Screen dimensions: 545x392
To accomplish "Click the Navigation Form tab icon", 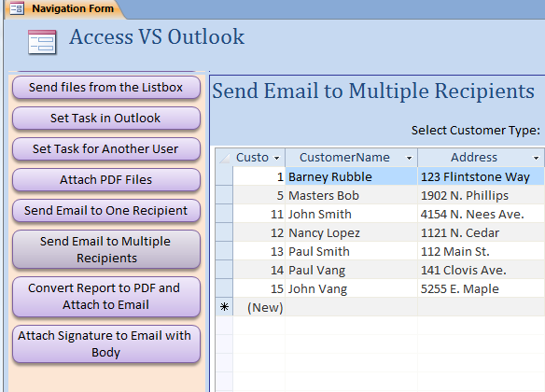I will tap(17, 8).
